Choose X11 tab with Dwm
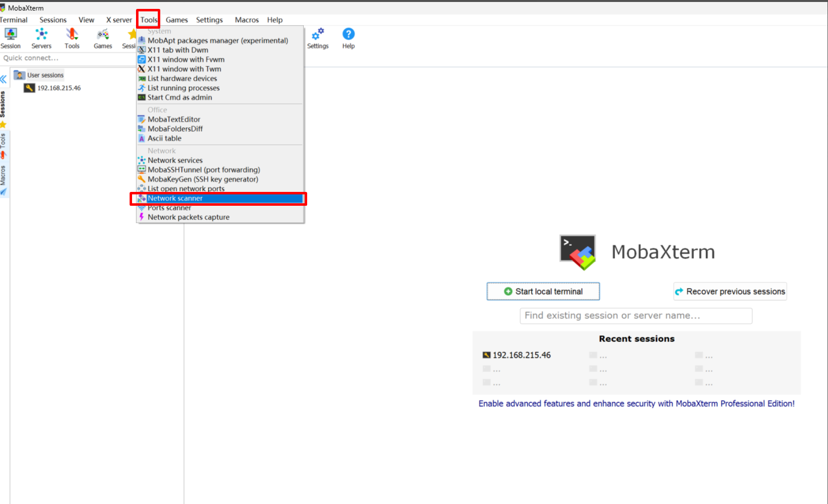 click(220, 50)
